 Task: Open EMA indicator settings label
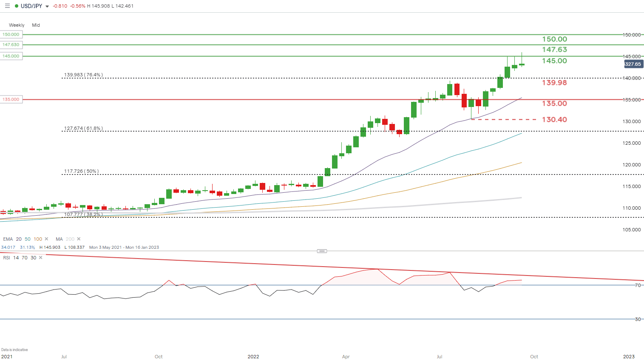[x=8, y=239]
